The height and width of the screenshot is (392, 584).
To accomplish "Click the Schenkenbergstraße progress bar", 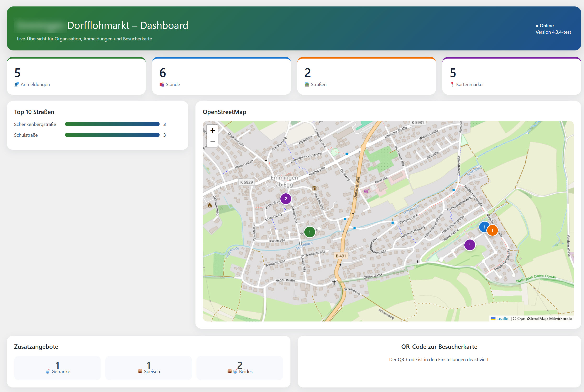I will pyautogui.click(x=112, y=124).
